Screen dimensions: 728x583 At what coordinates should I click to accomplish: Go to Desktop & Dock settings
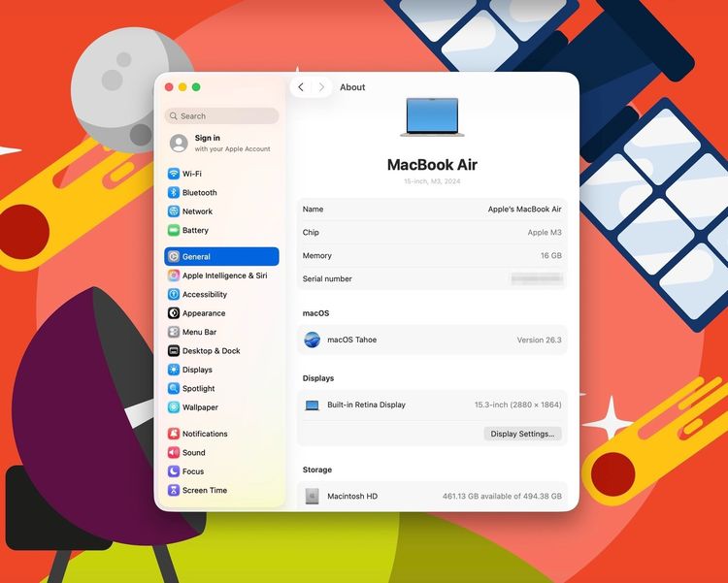211,351
